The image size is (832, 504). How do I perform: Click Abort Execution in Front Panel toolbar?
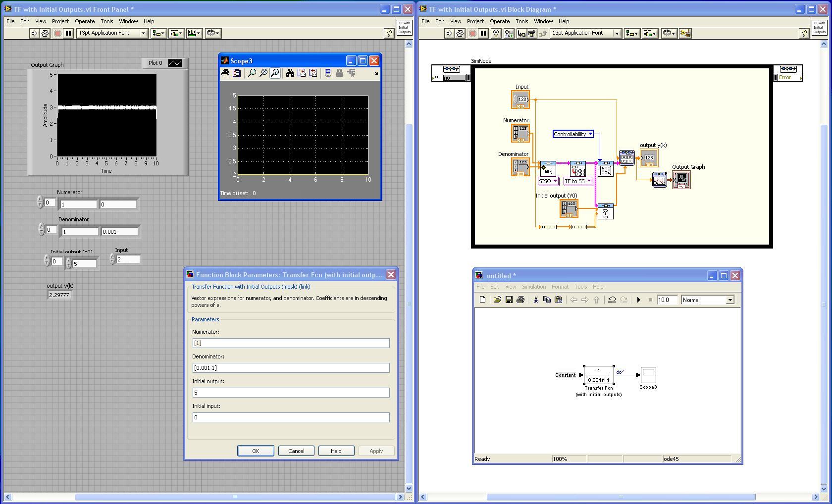pyautogui.click(x=57, y=33)
